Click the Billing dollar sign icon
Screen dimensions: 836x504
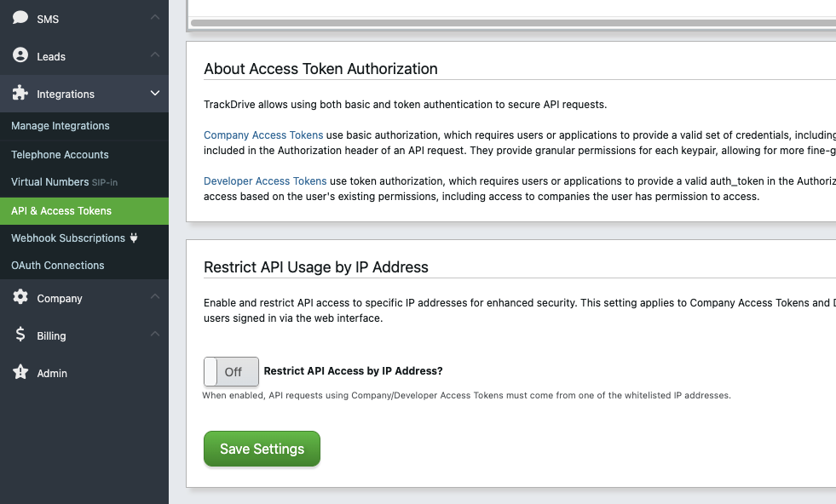20,335
